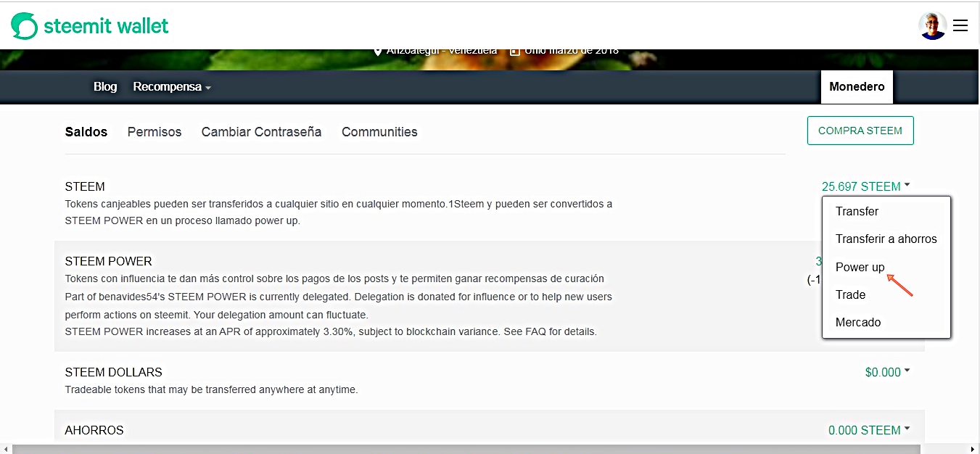Image resolution: width=980 pixels, height=454 pixels.
Task: Expand the $0.000 Steem Dollars dropdown
Action: point(887,372)
